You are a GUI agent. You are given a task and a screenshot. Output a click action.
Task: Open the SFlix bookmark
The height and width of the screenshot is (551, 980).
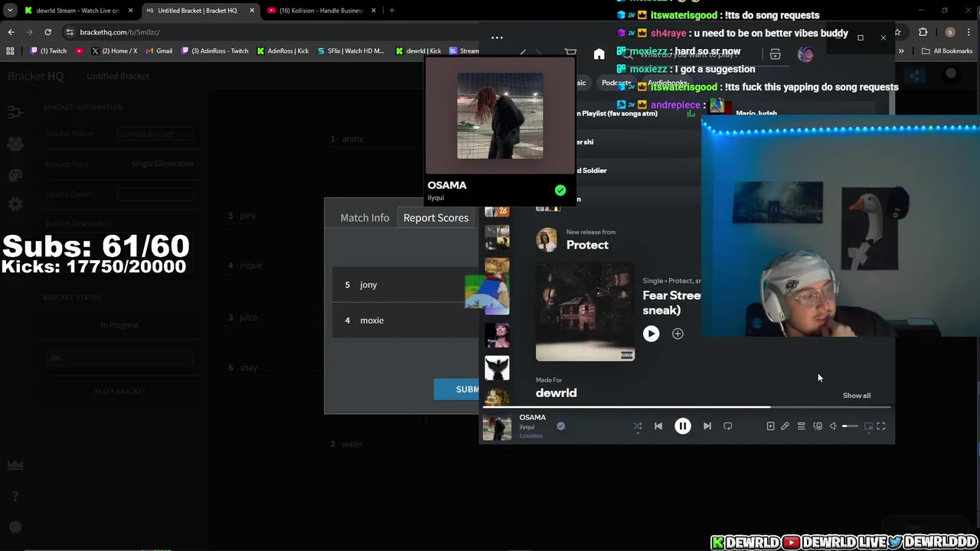click(351, 51)
